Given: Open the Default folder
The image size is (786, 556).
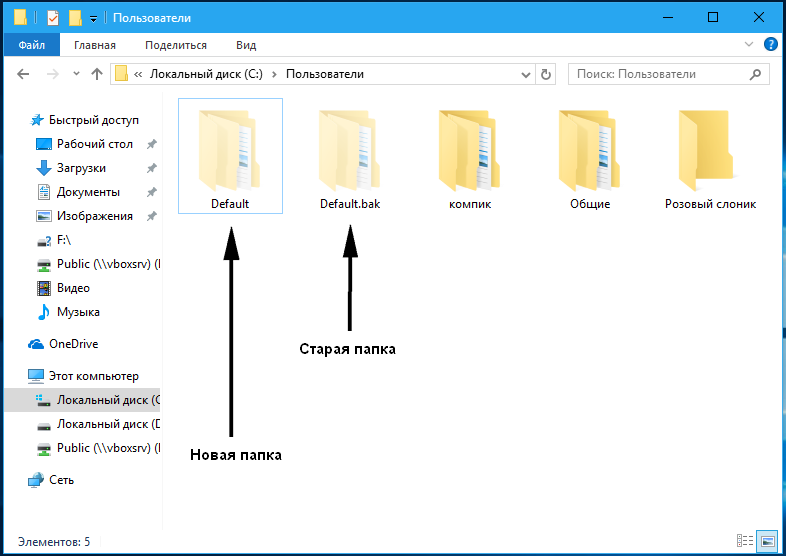Looking at the screenshot, I should (230, 156).
